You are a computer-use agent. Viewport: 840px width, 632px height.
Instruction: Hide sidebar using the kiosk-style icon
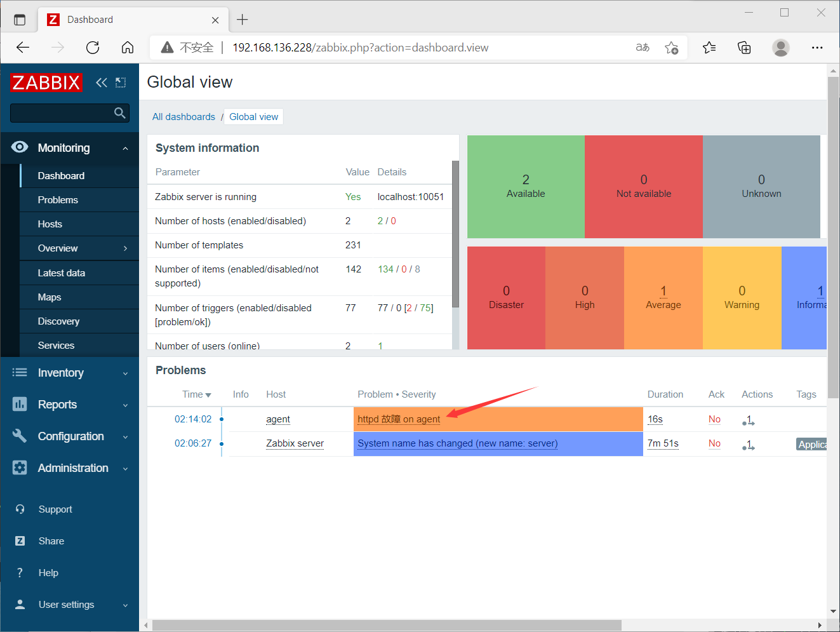[x=121, y=83]
